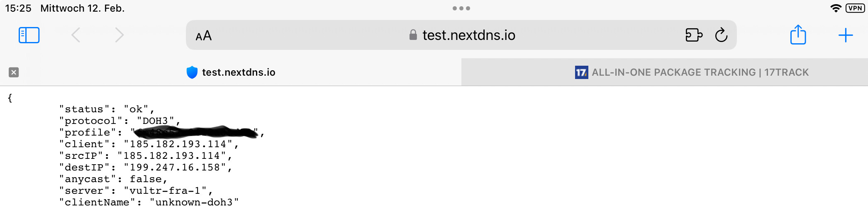Open the AA reader and text size menu
Screen dimensions: 868x210
[204, 36]
